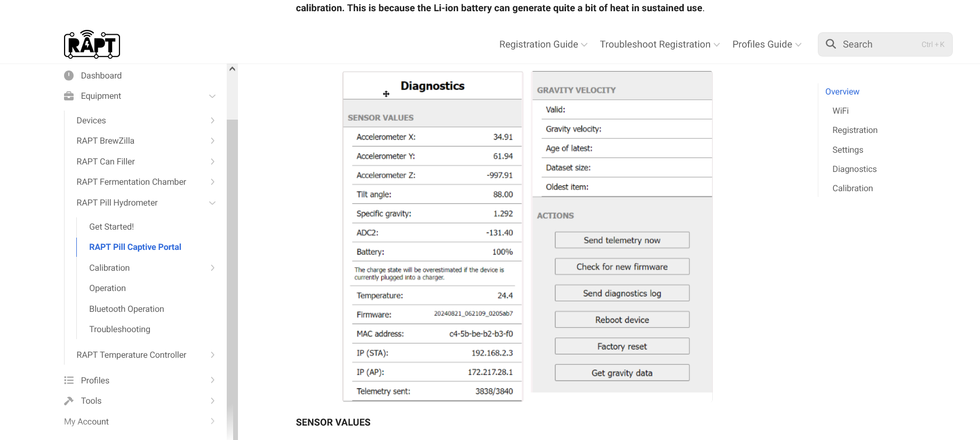The width and height of the screenshot is (980, 440).
Task: Jump to Diagnostics in page outline
Action: [x=854, y=169]
